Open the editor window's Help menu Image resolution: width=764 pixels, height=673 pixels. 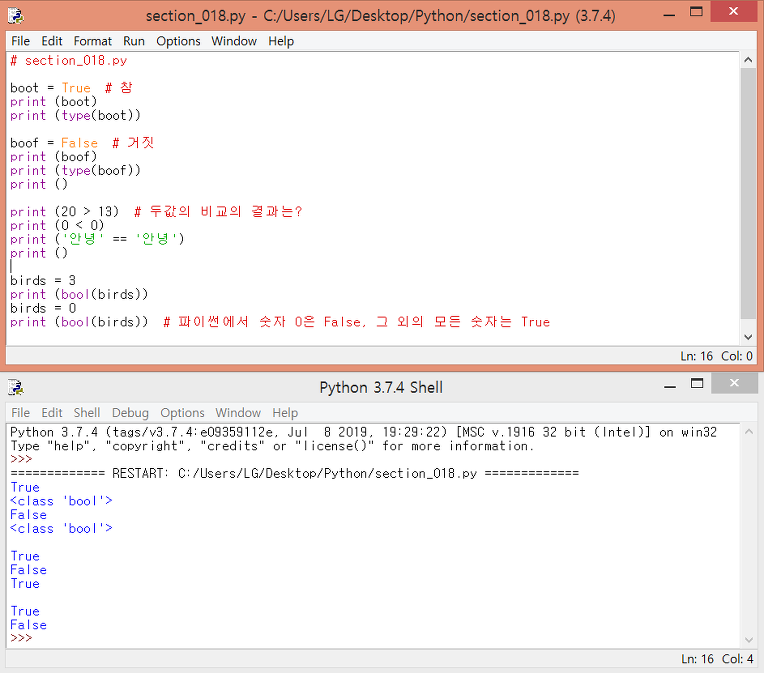click(281, 41)
